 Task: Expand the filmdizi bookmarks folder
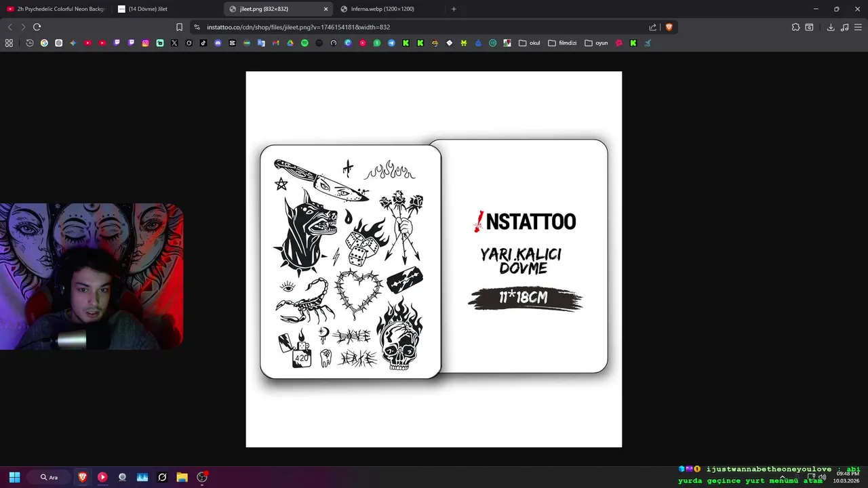coord(562,43)
